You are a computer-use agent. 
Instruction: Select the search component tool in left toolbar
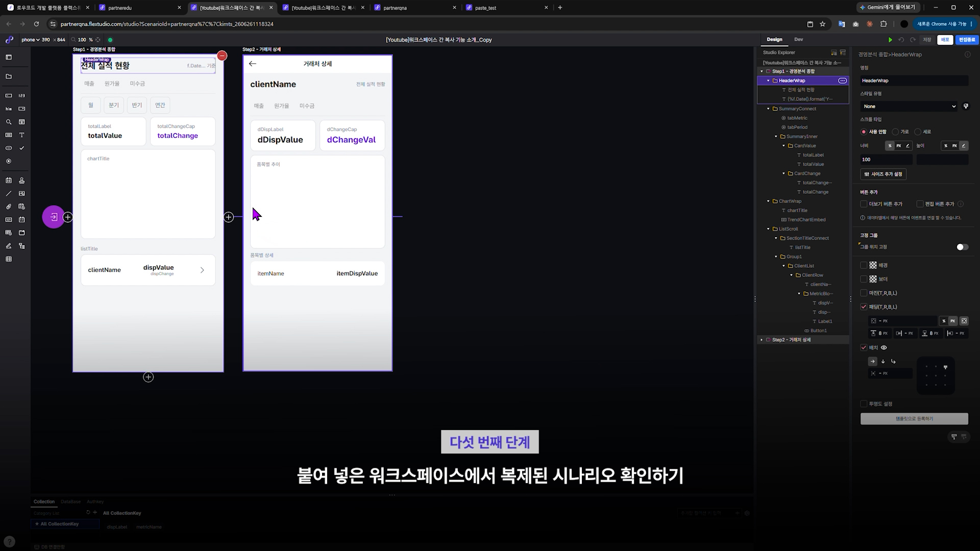coord(9,122)
